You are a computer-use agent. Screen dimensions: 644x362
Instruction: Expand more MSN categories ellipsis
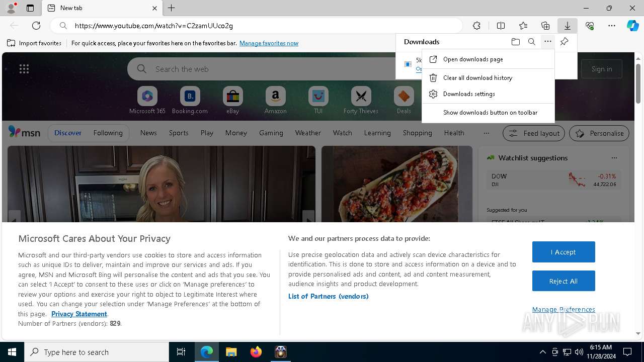[486, 133]
